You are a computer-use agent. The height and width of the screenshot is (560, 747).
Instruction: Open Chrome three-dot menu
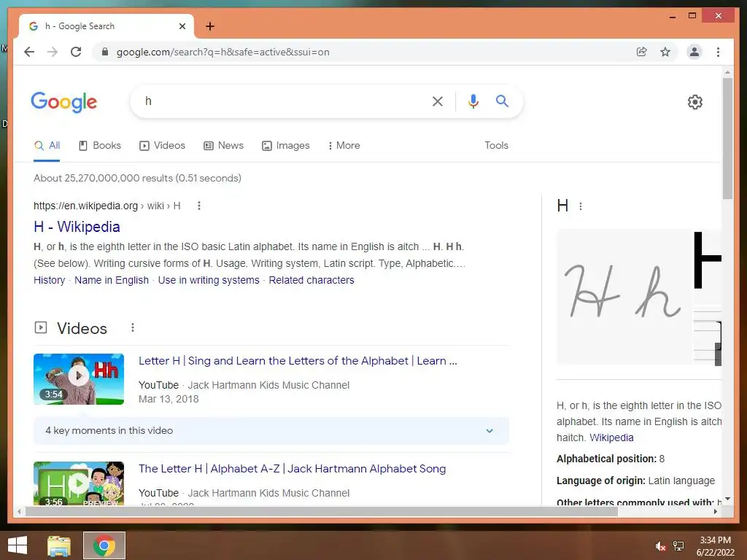pyautogui.click(x=718, y=52)
